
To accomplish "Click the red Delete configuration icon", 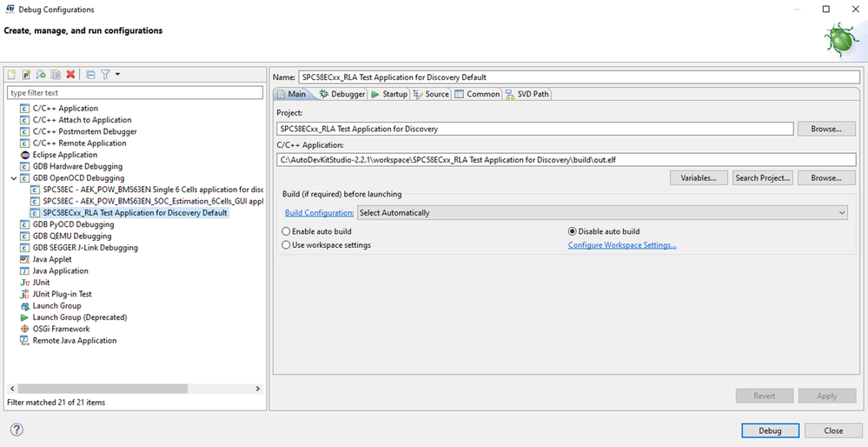I will point(70,74).
